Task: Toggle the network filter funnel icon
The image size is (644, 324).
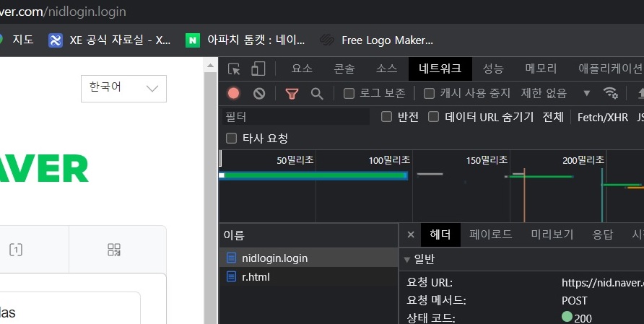Action: 292,94
